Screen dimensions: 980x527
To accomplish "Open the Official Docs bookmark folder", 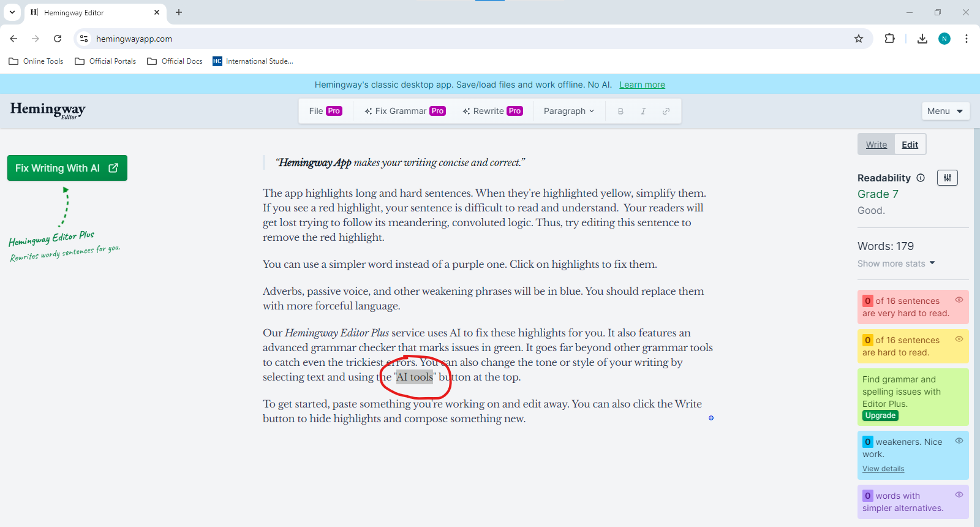I will [175, 61].
